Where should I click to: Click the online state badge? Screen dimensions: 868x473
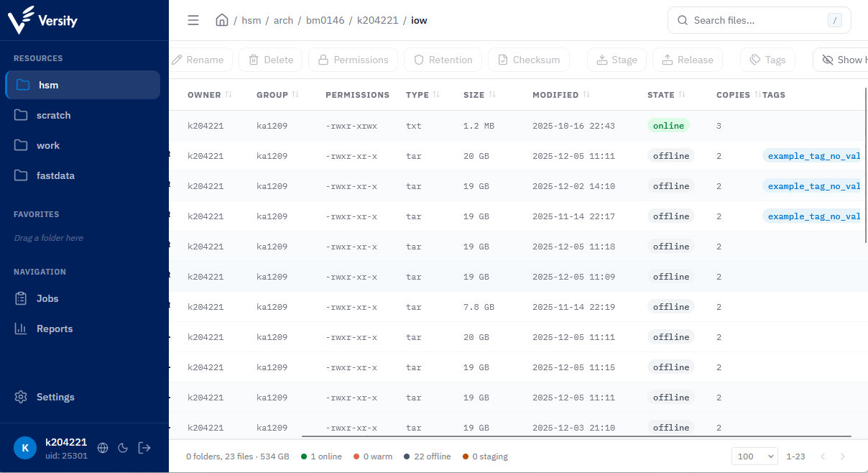click(x=668, y=126)
